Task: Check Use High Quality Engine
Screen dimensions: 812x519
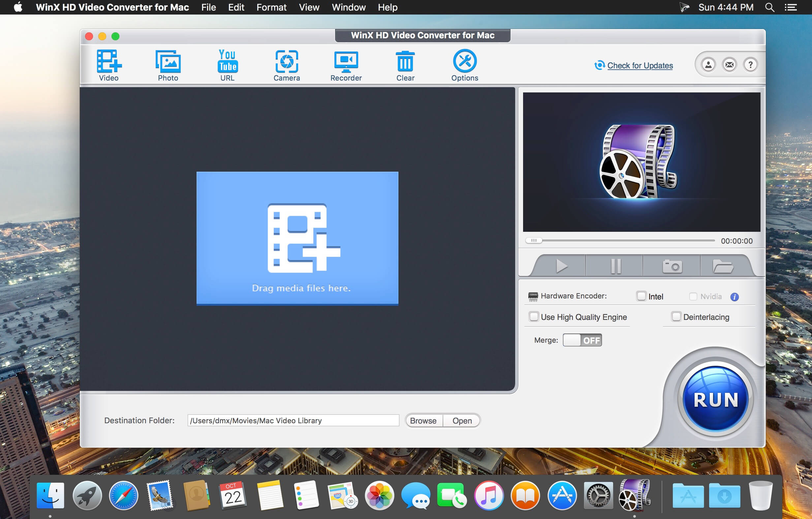Action: point(534,317)
